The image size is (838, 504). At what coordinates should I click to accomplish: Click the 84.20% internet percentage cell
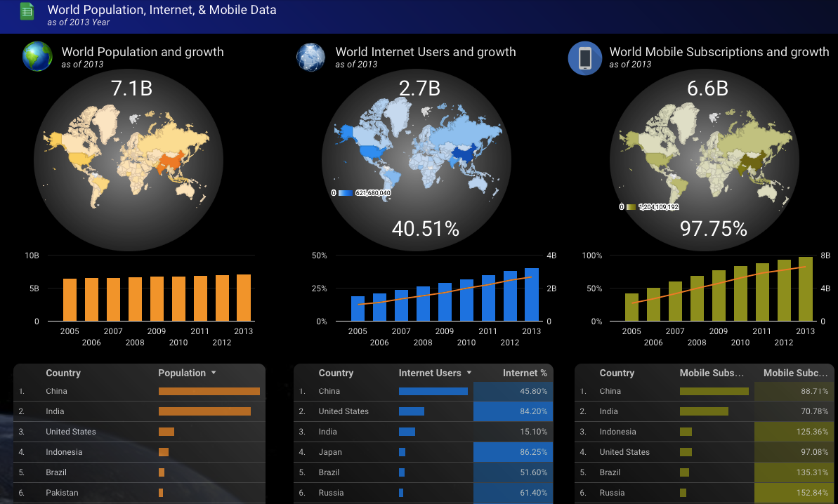point(513,411)
